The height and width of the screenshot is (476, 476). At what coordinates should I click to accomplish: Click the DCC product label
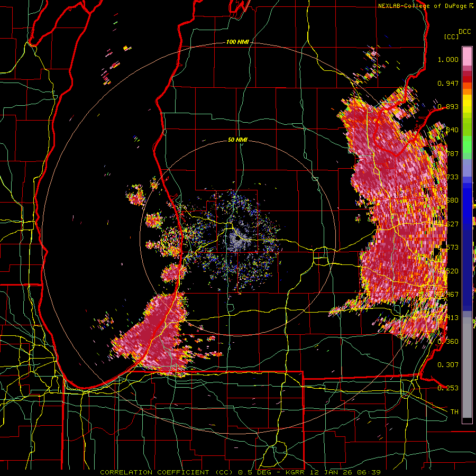tap(464, 32)
